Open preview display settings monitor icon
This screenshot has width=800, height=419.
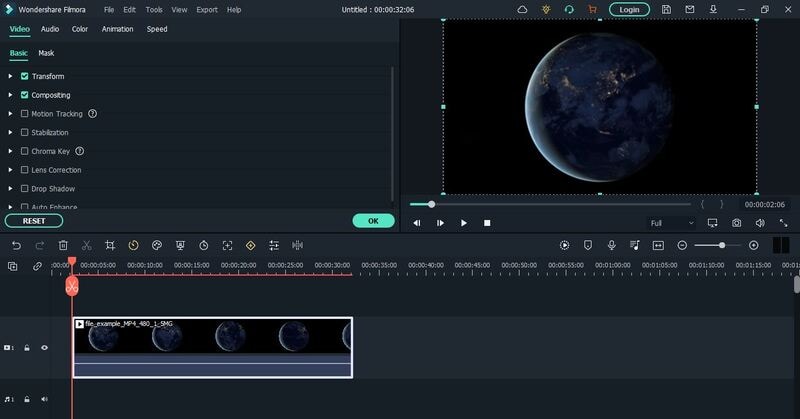point(712,223)
